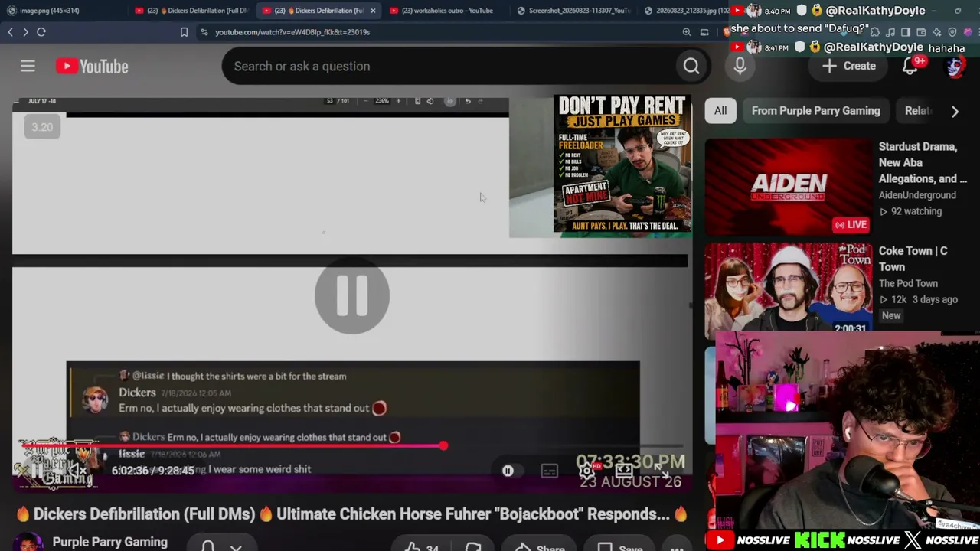The width and height of the screenshot is (980, 551).
Task: Open the Purple Parry Gaming channel name
Action: coord(110,542)
